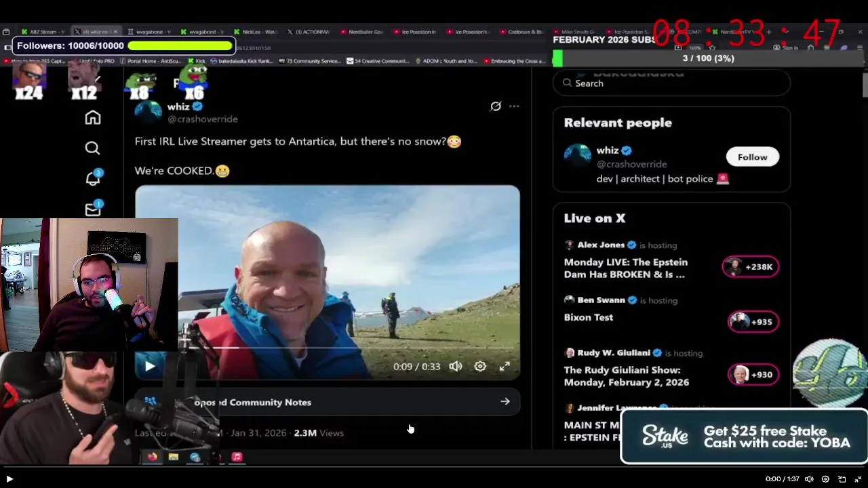This screenshot has width=868, height=488.
Task: Open the Proposed Community Notes row
Action: [328, 402]
